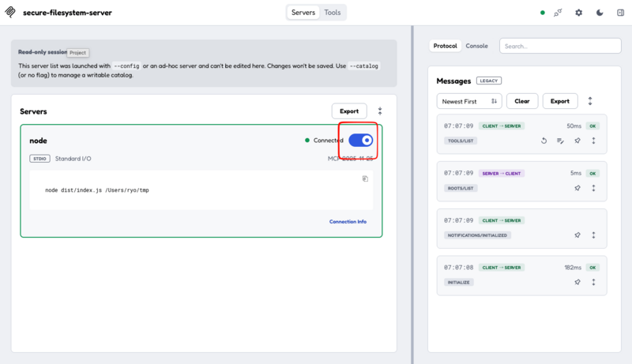The image size is (632, 364).
Task: Export the Servers list
Action: pyautogui.click(x=349, y=111)
